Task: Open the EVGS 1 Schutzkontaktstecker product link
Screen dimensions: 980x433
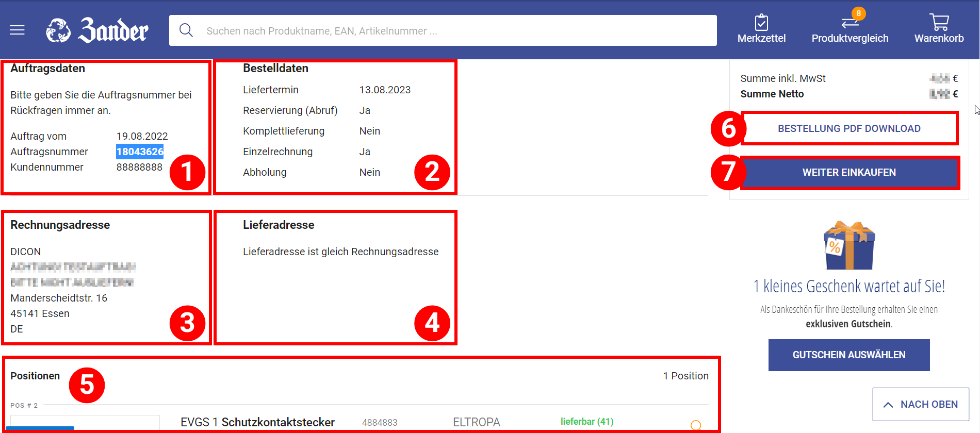Action: [257, 422]
